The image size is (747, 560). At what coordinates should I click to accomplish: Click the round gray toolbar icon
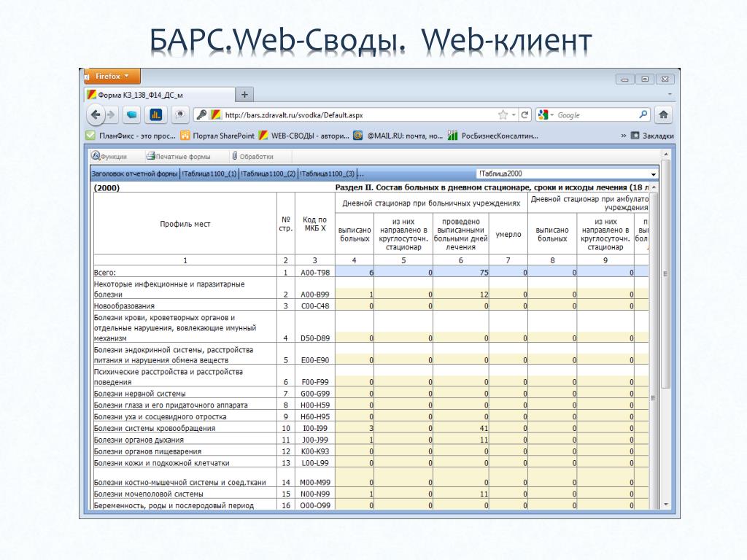point(180,114)
